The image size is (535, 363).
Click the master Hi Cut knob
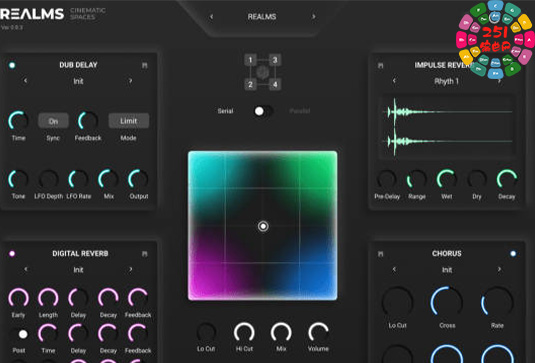244,332
